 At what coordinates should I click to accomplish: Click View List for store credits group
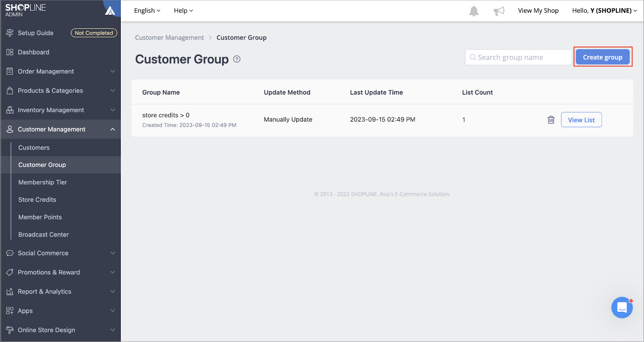[581, 120]
